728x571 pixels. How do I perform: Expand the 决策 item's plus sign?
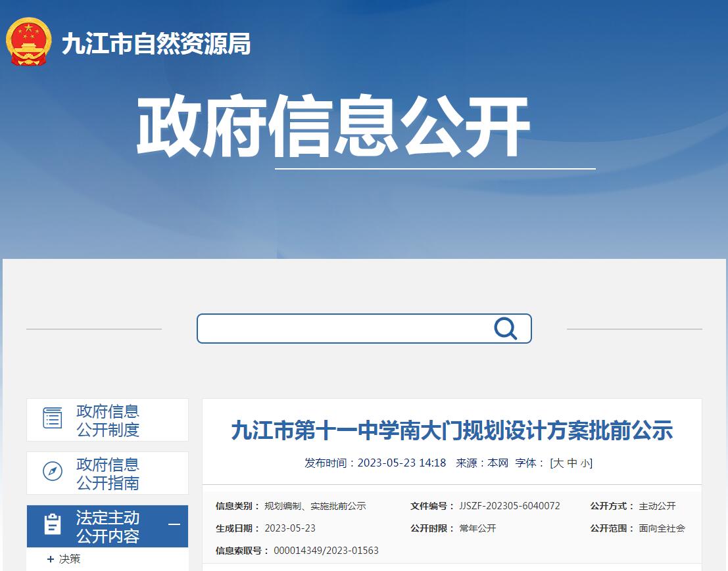[x=51, y=559]
